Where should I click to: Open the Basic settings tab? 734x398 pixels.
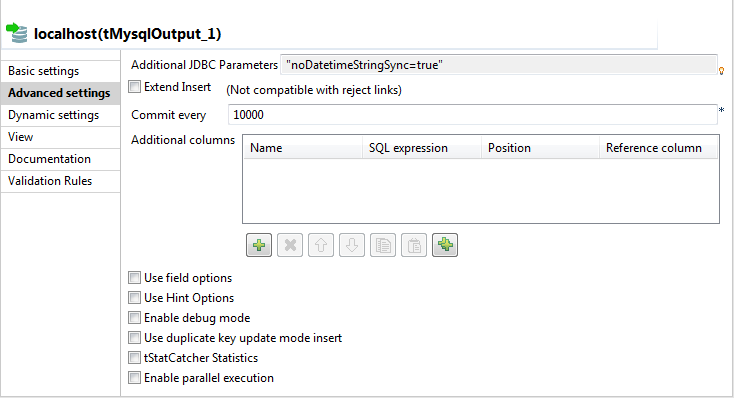[x=60, y=71]
